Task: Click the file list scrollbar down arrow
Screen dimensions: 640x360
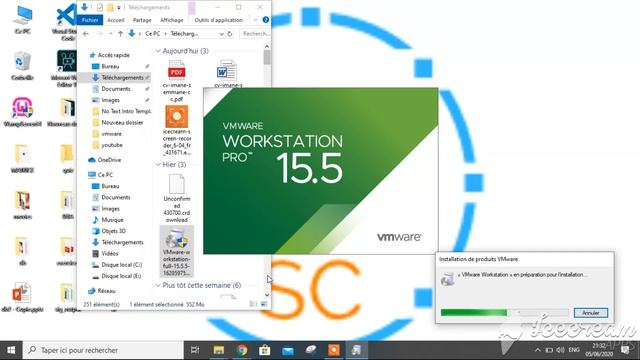Action: tap(267, 295)
